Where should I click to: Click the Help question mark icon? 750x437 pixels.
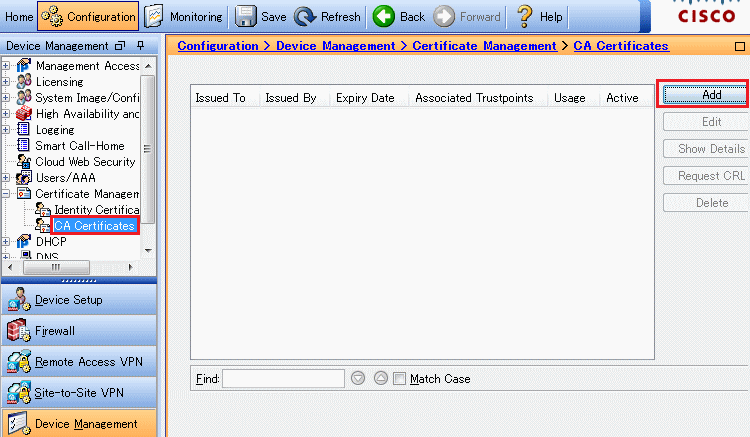[x=525, y=17]
